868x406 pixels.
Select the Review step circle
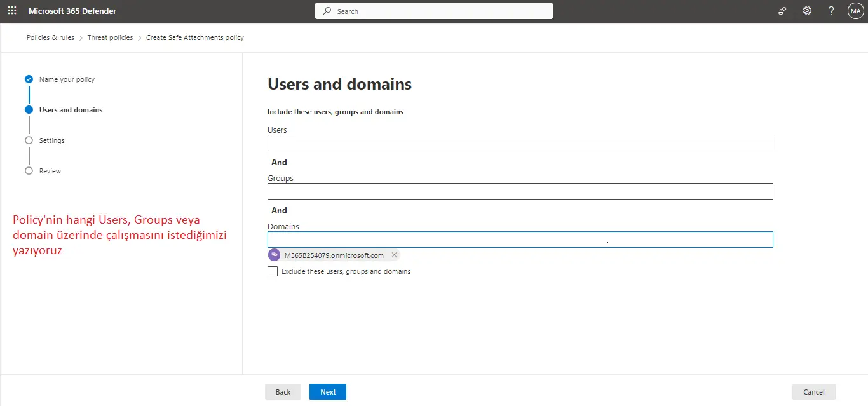click(x=29, y=171)
